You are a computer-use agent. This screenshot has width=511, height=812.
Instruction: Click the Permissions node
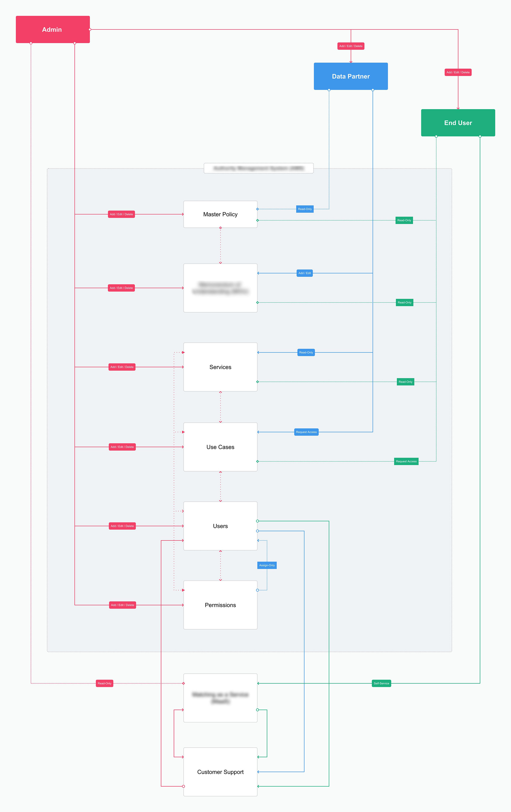pyautogui.click(x=220, y=605)
